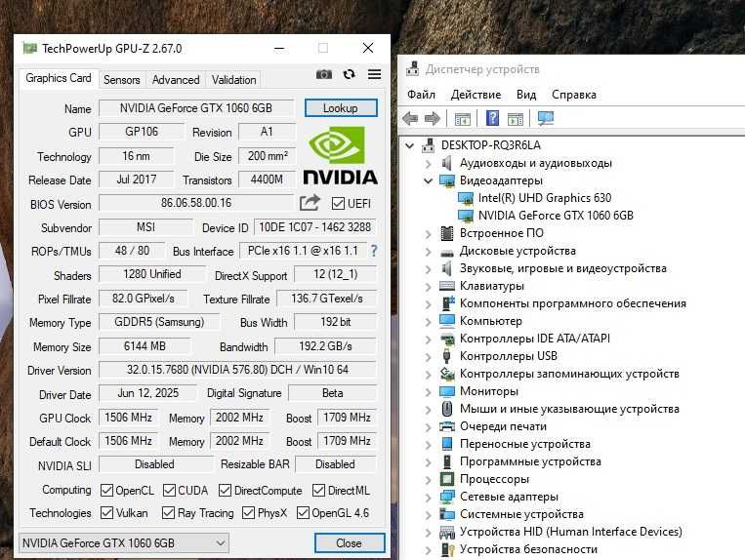Select Устройства HID (Human Interface Devices)
Image resolution: width=745 pixels, height=560 pixels.
570,532
